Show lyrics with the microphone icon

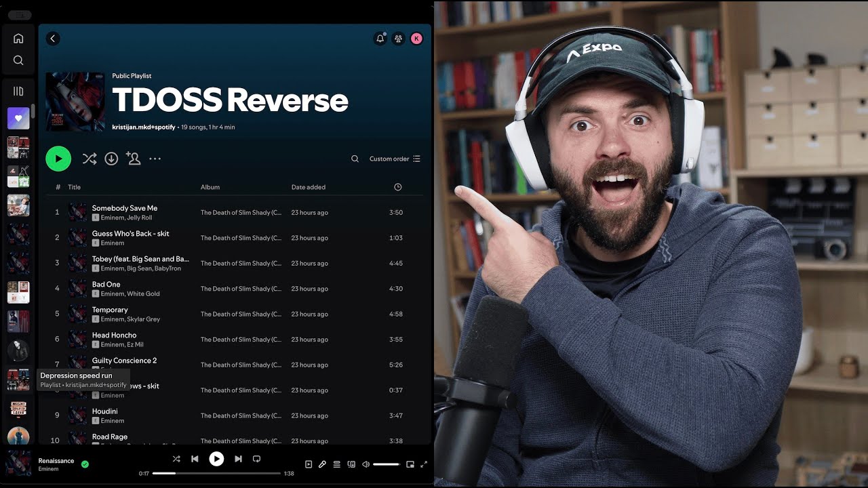click(x=322, y=464)
